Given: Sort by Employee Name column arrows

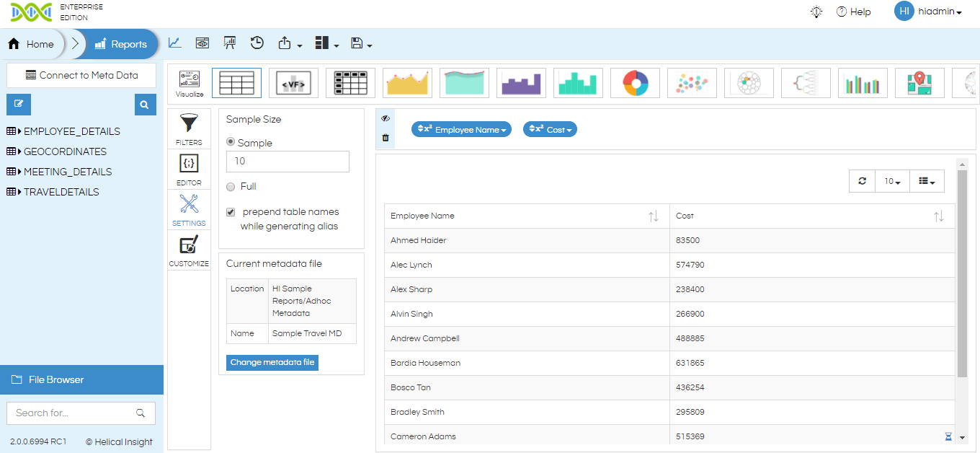Looking at the screenshot, I should coord(654,216).
